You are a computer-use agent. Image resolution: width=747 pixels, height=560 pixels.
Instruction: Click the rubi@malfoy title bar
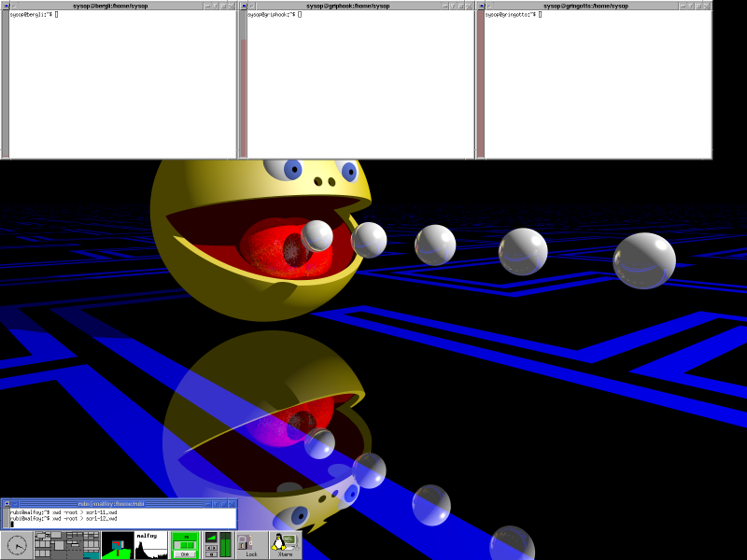111,504
